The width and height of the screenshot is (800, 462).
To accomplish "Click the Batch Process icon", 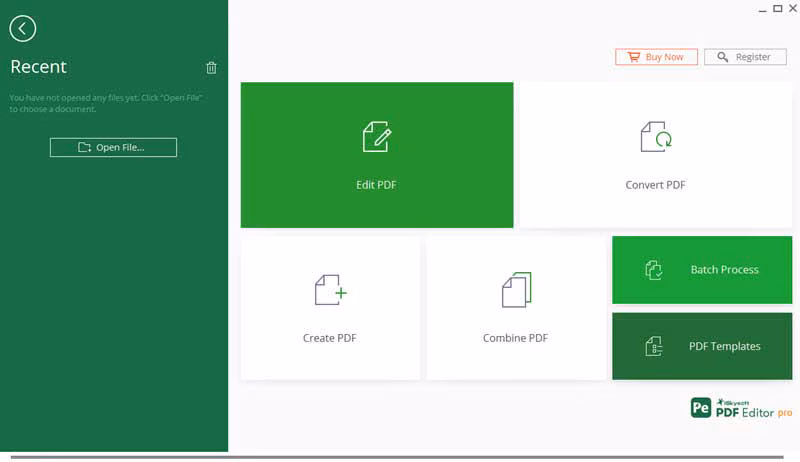I will click(654, 270).
